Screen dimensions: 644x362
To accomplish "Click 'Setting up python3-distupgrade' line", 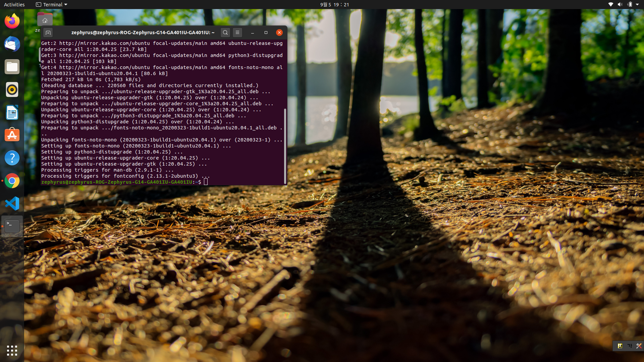I will 112,152.
